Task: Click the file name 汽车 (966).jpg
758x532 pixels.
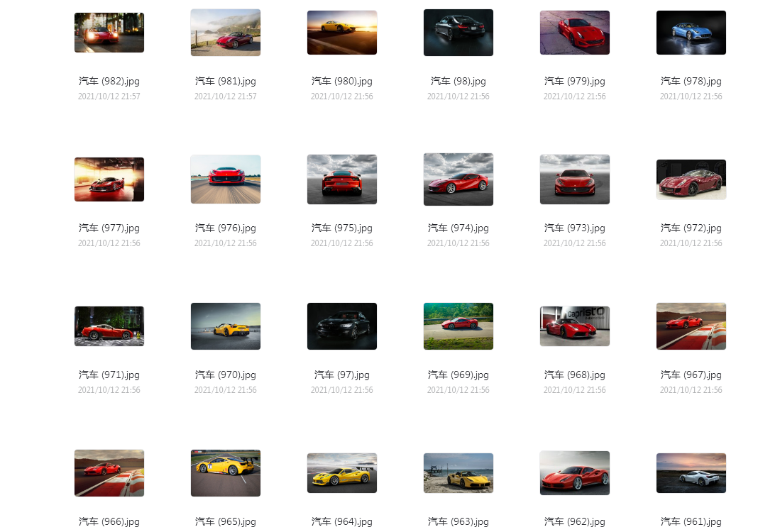Action: [x=109, y=522]
